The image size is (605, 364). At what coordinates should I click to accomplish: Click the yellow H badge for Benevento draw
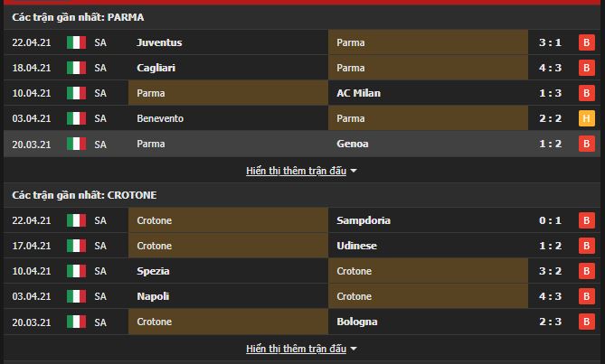click(586, 118)
